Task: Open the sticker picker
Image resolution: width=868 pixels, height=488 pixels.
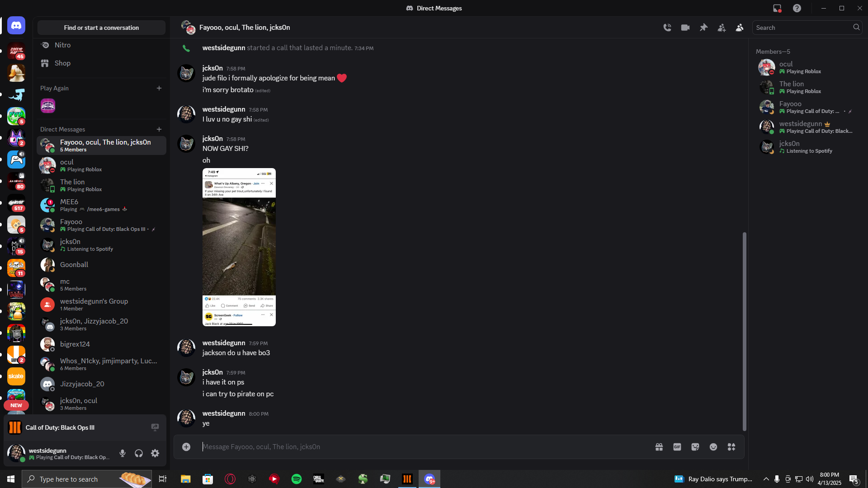Action: pos(695,447)
